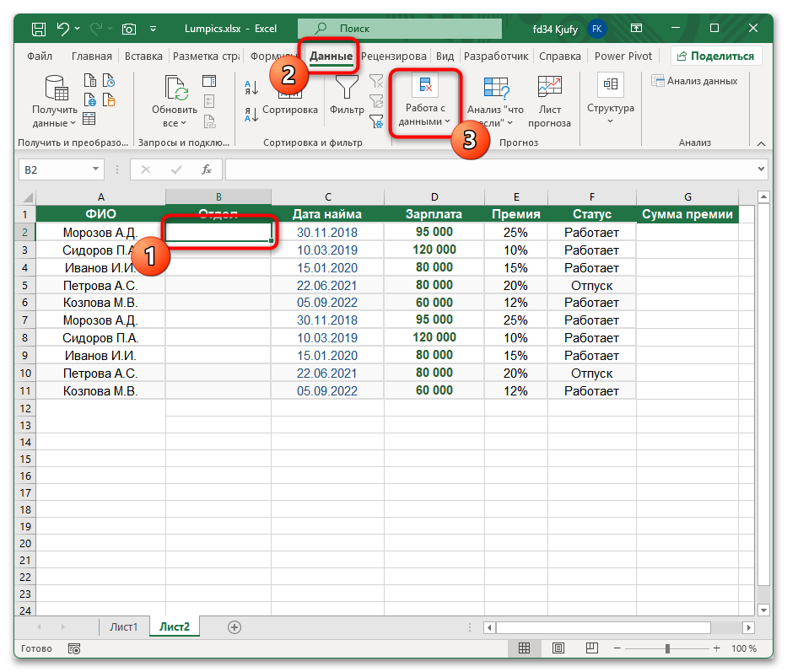Click the Insert Function fx icon

207,169
